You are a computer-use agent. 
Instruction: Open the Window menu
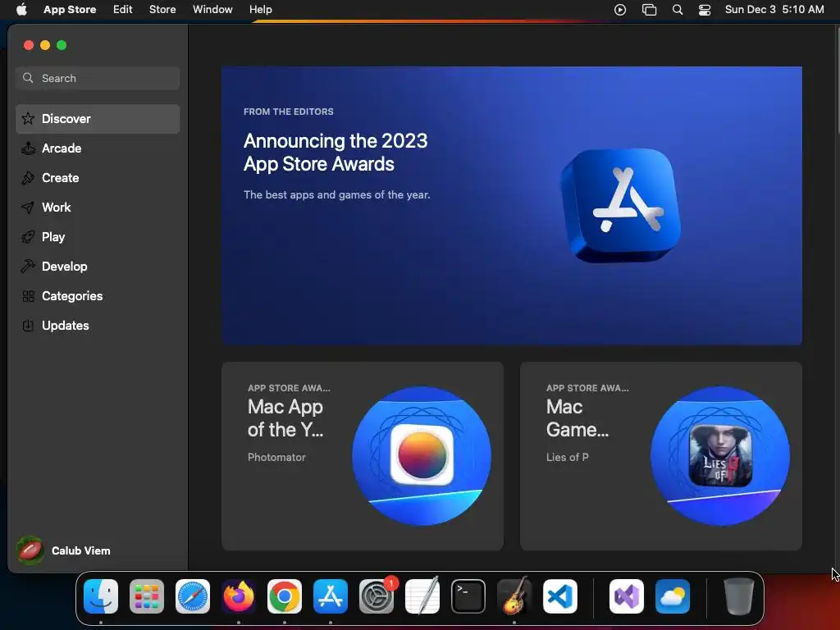pos(212,9)
